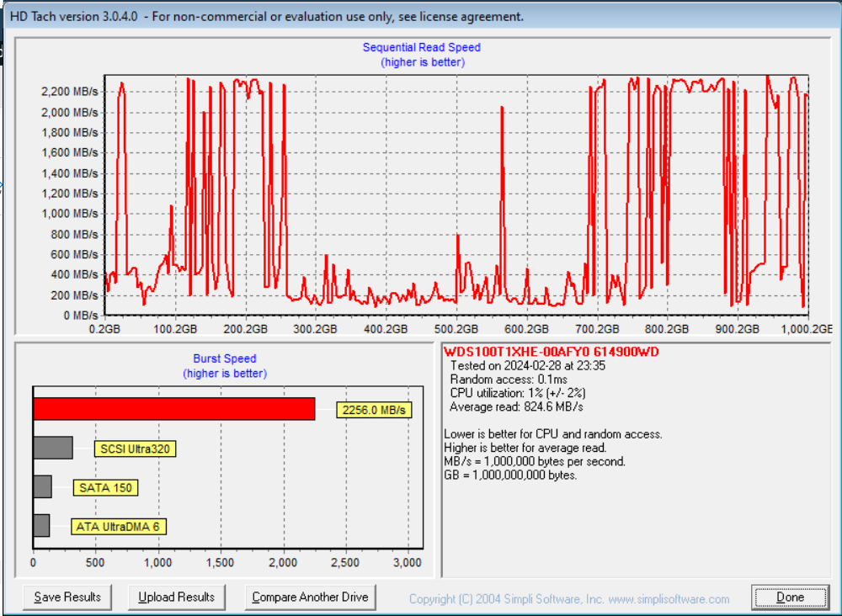842x616 pixels.
Task: Click the Sequential Read Speed chart title
Action: coord(421,48)
